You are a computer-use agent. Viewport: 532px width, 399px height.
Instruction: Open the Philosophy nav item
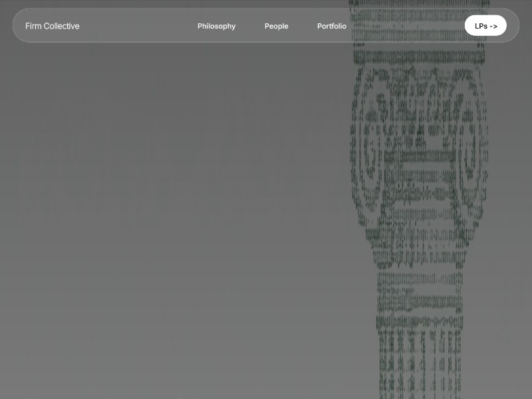pos(216,26)
